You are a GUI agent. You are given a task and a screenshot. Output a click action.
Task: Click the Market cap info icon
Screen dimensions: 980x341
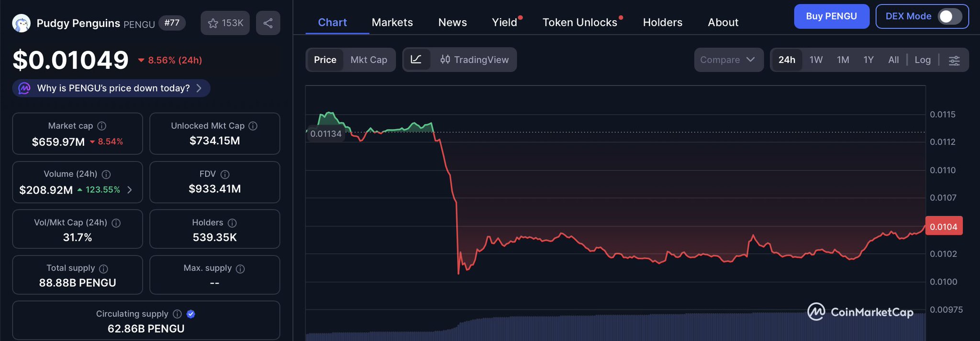coord(102,126)
